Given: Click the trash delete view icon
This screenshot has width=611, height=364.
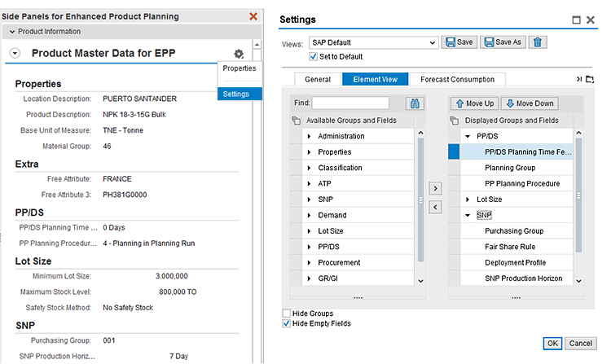Looking at the screenshot, I should click(538, 42).
